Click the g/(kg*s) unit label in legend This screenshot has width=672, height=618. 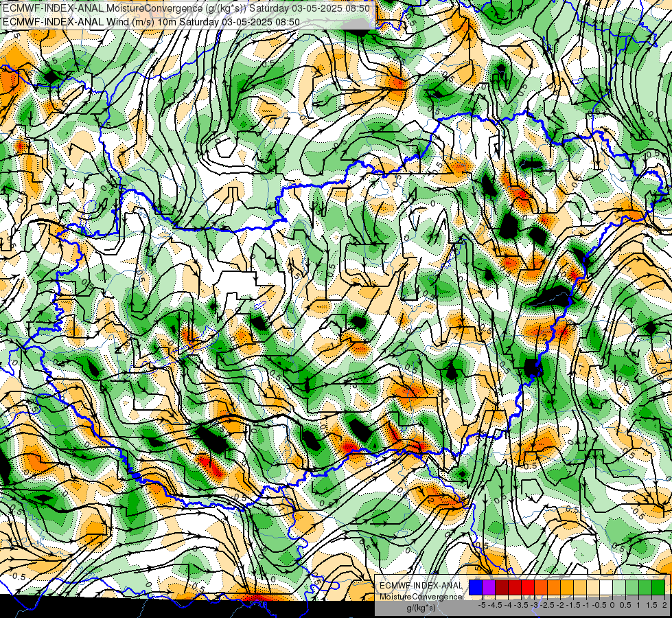pos(421,608)
